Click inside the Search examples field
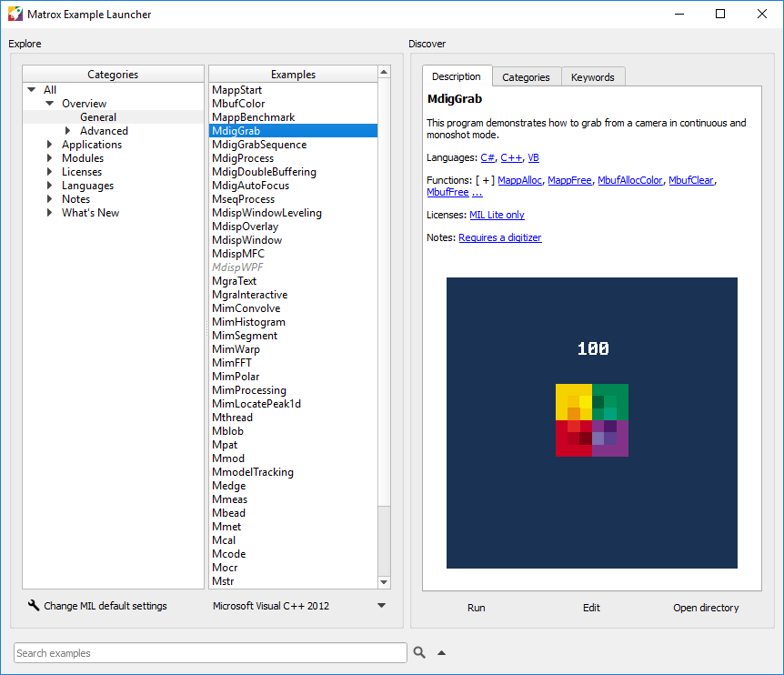Viewport: 784px width, 675px height. click(x=209, y=652)
